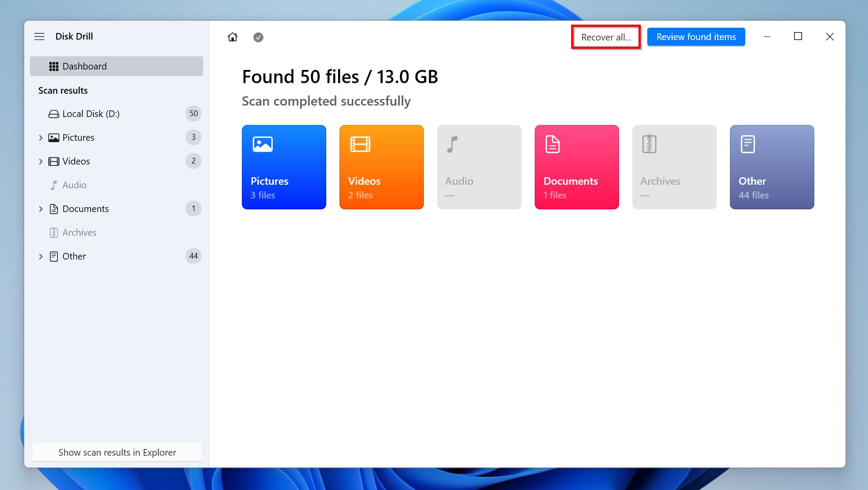
Task: Click the file count badge showing 50
Action: (x=193, y=113)
